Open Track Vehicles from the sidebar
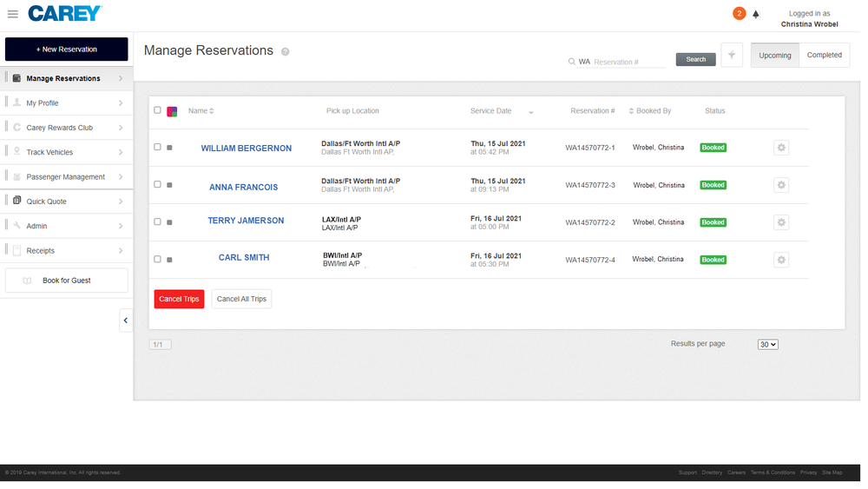Viewport: 868px width, 489px height. [66, 152]
